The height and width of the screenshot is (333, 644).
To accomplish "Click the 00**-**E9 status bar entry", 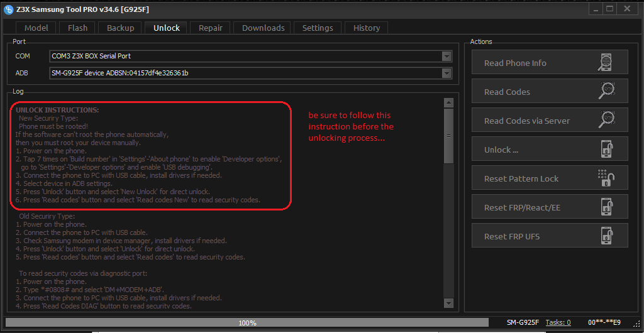I will (604, 322).
